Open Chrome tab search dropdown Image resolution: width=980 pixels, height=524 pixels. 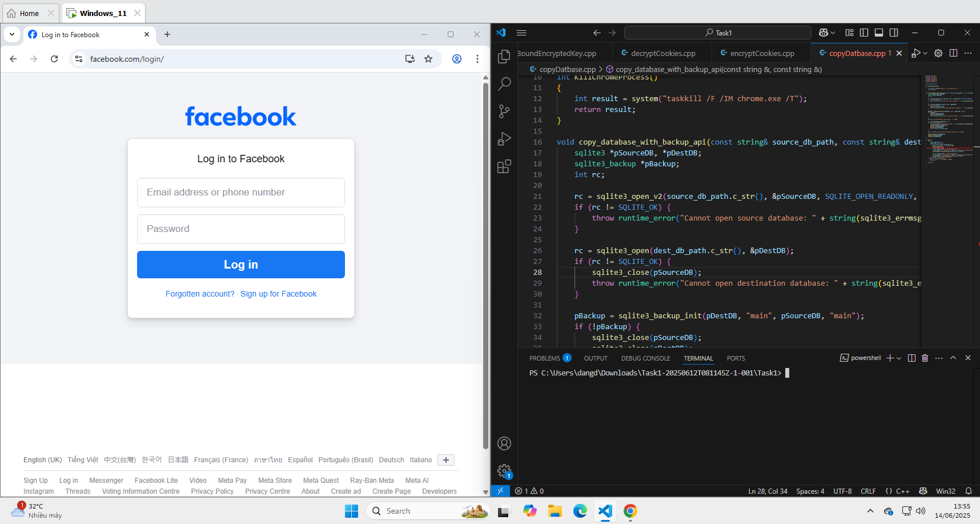(x=12, y=34)
